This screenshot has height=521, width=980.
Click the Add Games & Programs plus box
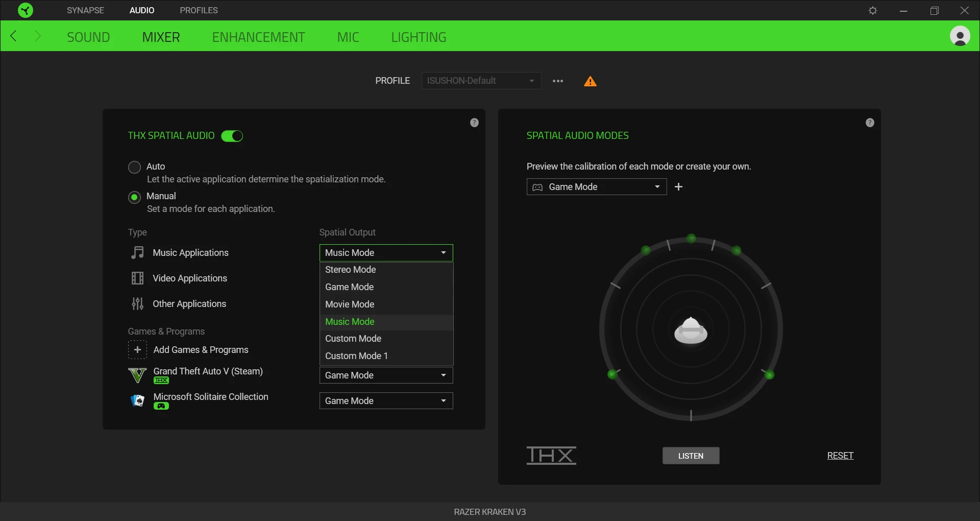(137, 350)
